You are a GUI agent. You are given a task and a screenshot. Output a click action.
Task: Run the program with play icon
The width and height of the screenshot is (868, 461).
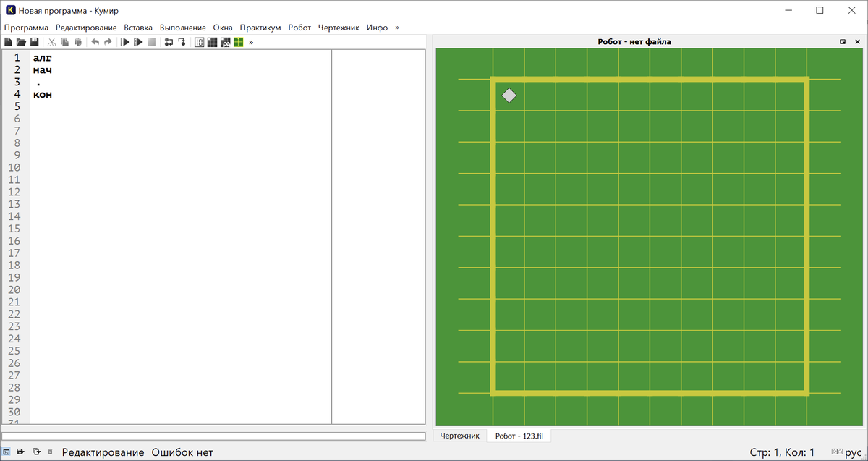[x=125, y=42]
